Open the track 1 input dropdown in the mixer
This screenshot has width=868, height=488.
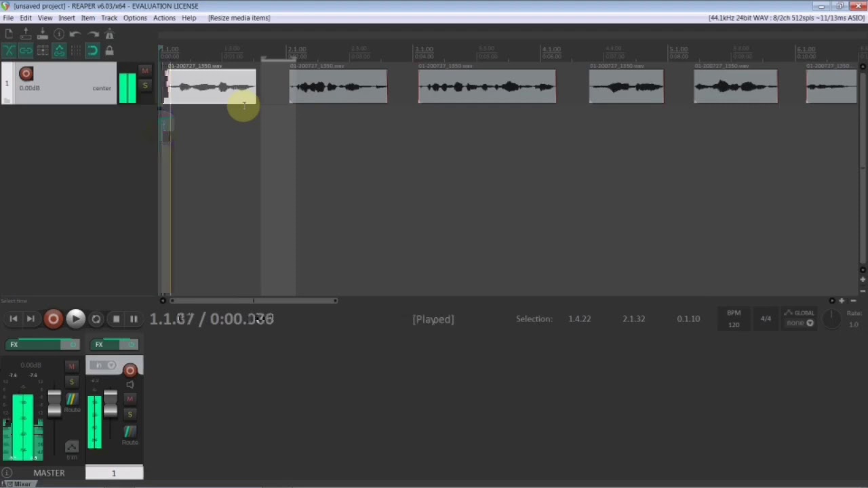[104, 365]
